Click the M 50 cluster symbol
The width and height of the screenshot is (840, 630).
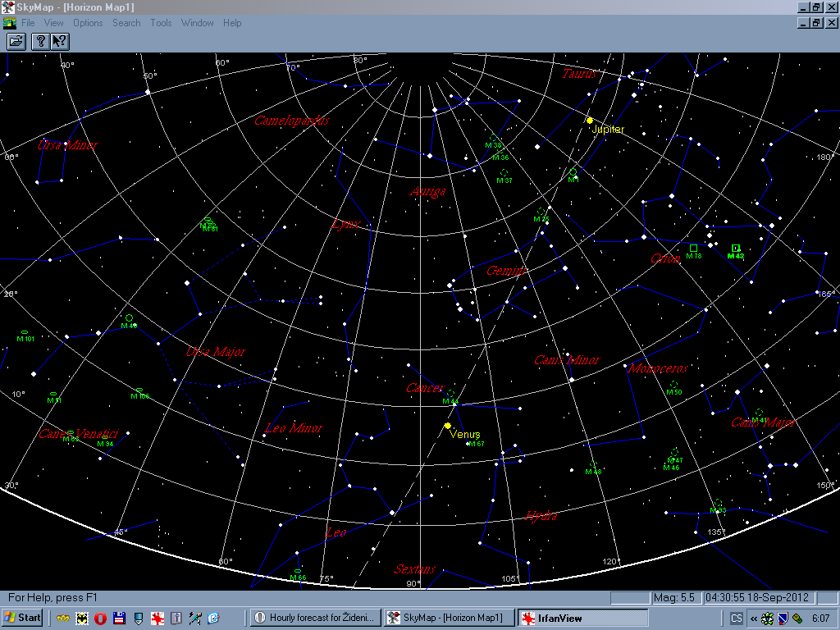coord(673,384)
